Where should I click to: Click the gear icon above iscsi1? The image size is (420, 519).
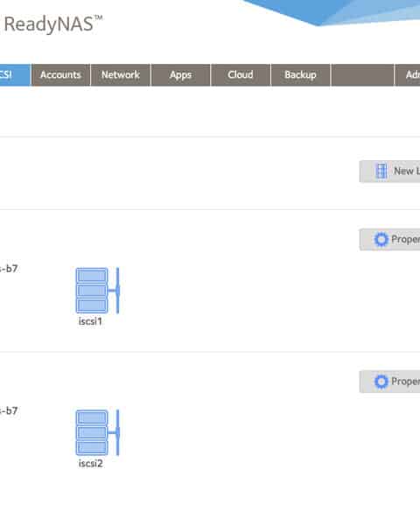tap(381, 239)
